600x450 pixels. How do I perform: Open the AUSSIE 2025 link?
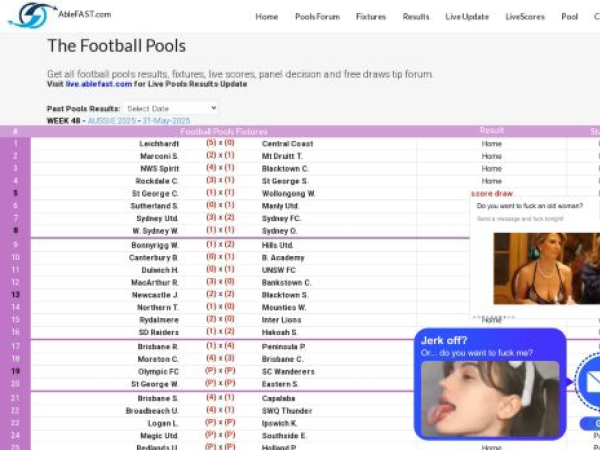tap(112, 120)
